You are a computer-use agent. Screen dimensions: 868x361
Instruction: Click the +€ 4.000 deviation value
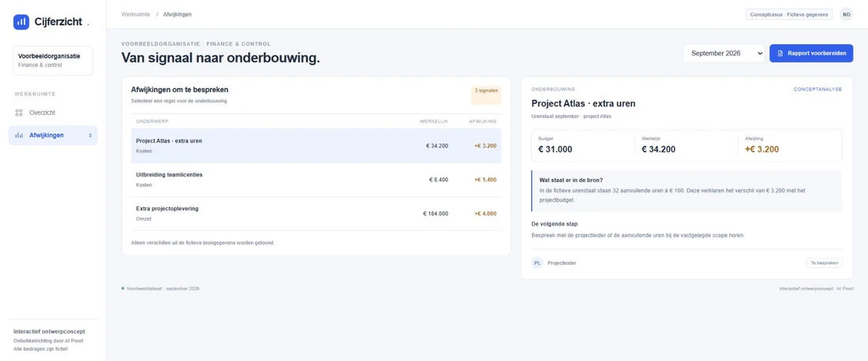click(485, 214)
